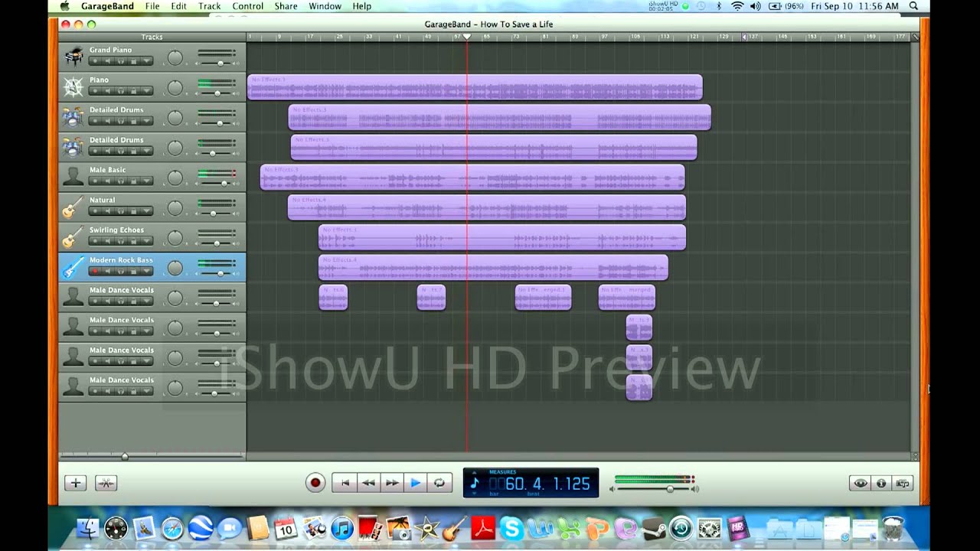Expand automation arrow on Grand Piano track
The height and width of the screenshot is (551, 980).
pyautogui.click(x=146, y=61)
